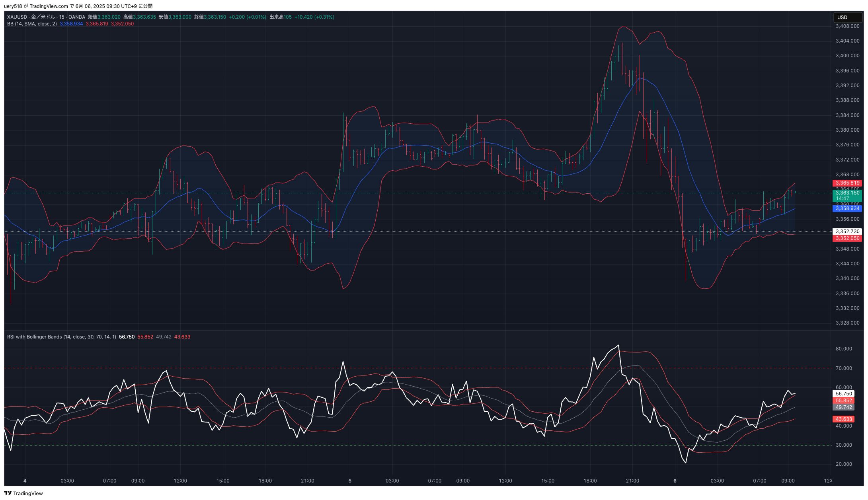Click the RSI with Bollinger Bands legend title
Image resolution: width=868 pixels, height=500 pixels.
tap(62, 337)
